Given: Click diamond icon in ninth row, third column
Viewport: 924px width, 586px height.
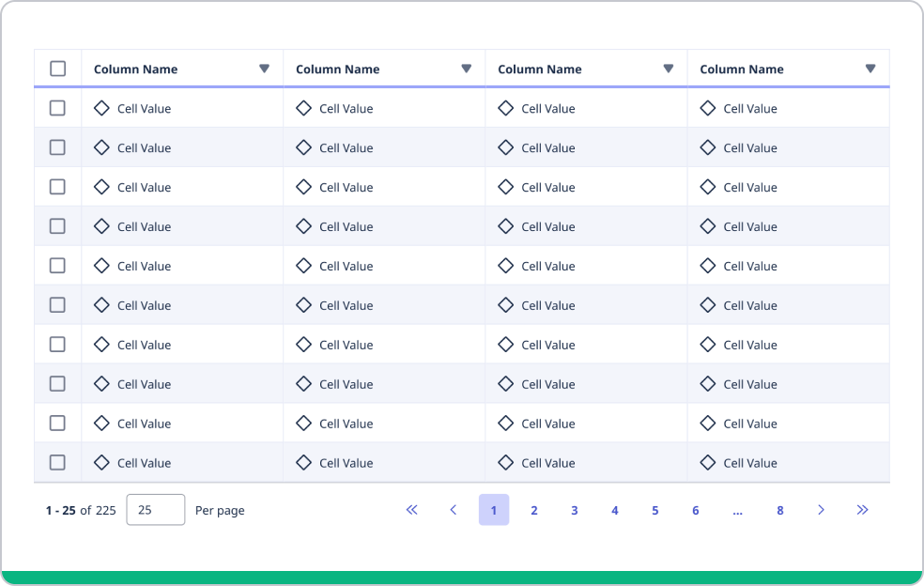Looking at the screenshot, I should [x=506, y=424].
